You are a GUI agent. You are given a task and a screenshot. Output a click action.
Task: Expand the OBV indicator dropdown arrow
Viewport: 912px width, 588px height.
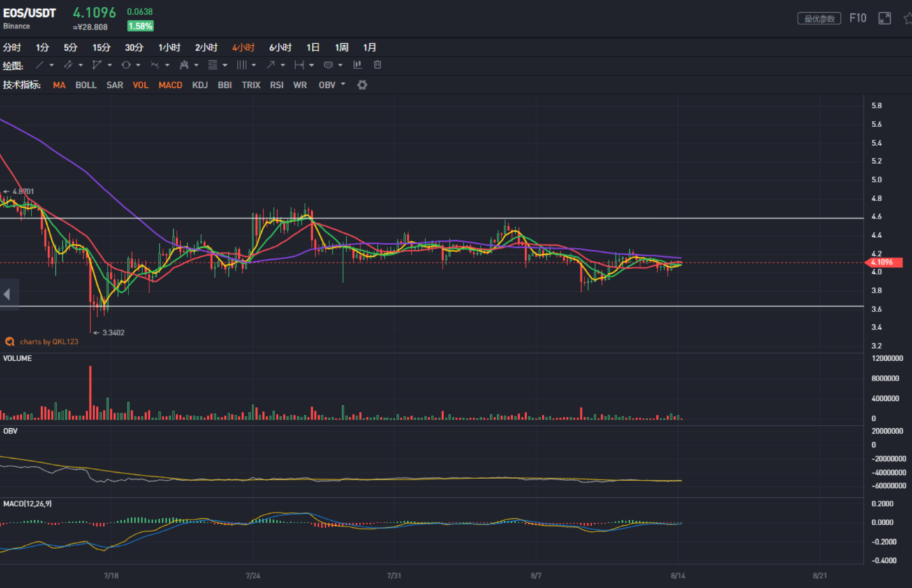(343, 85)
